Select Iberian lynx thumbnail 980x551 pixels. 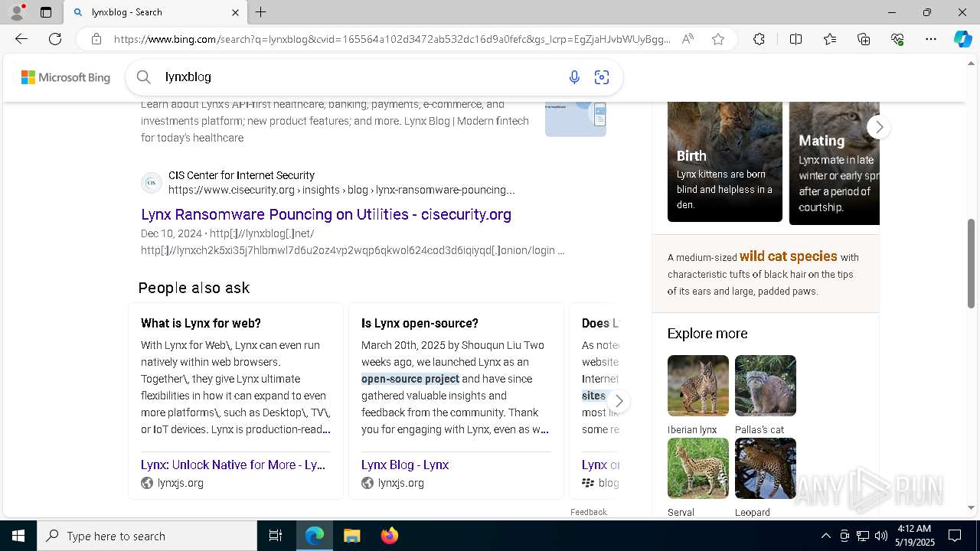698,386
